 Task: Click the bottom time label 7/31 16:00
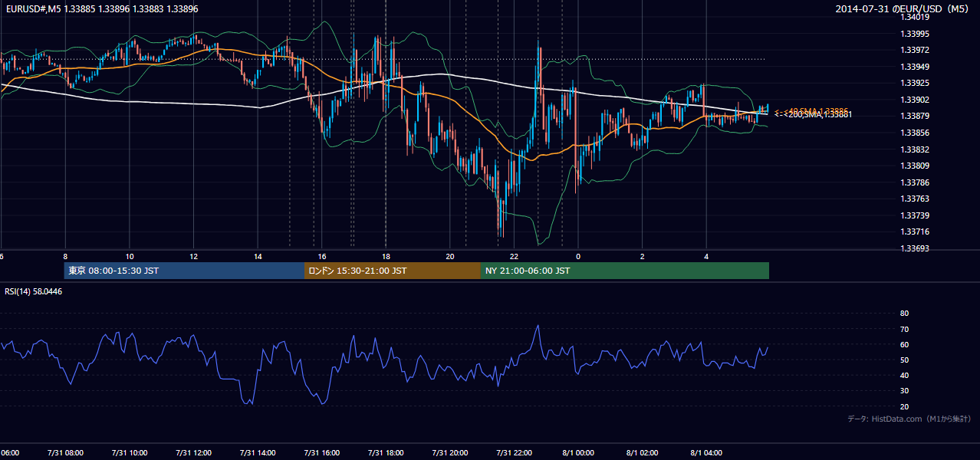(x=321, y=453)
